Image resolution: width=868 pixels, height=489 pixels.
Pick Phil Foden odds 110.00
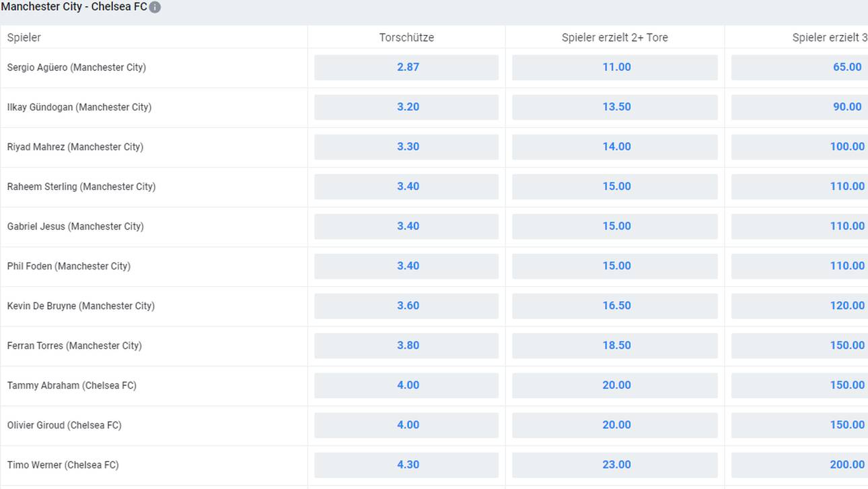tap(799, 266)
